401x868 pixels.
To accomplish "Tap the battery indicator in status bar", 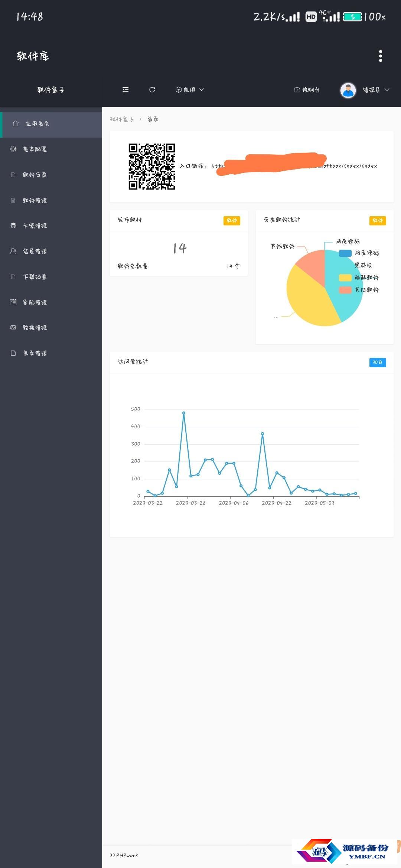I will (352, 17).
